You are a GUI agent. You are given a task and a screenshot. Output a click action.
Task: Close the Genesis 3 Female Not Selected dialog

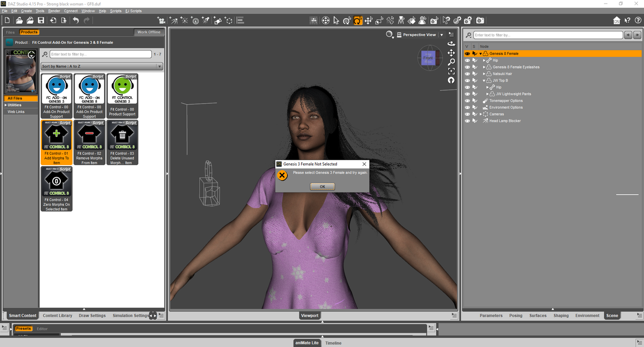click(x=364, y=164)
